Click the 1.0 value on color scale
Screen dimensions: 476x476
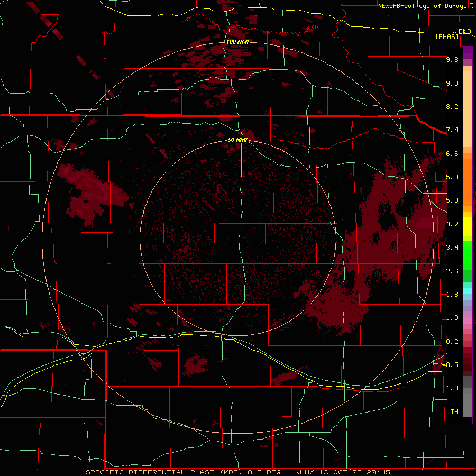tap(452, 318)
